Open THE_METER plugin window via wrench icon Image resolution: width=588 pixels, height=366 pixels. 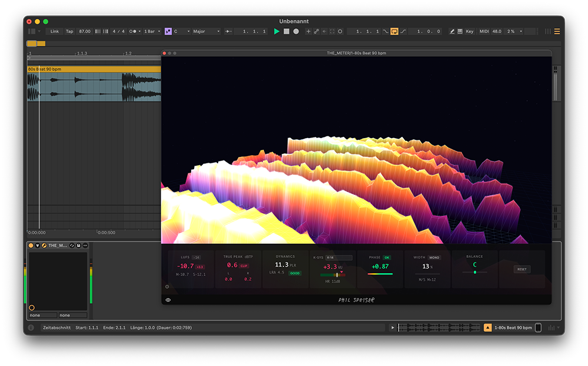(44, 245)
